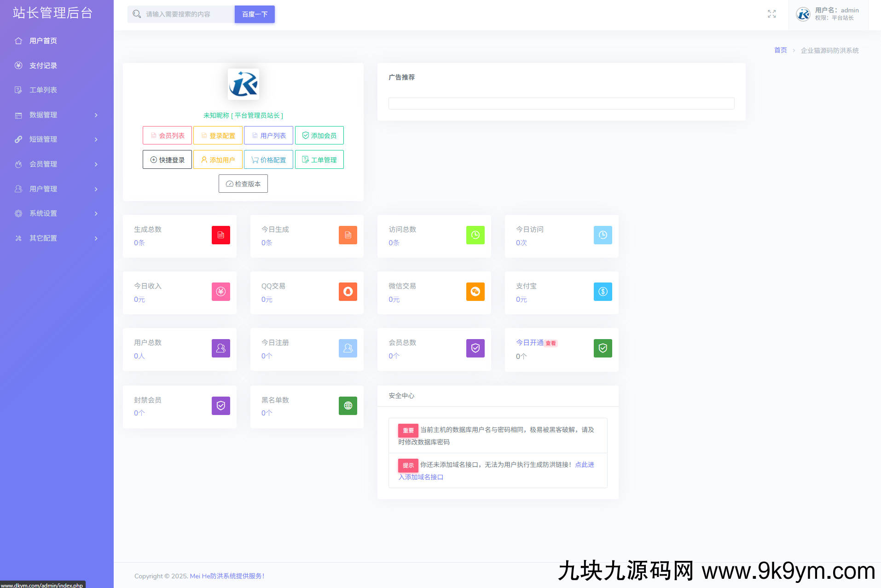The image size is (881, 588).
Task: Click the yen icon beside 支付记录
Action: pyautogui.click(x=18, y=65)
